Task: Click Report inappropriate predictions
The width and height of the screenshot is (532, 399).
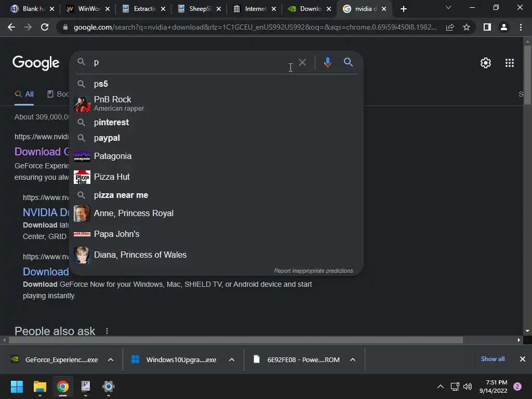Action: point(313,271)
